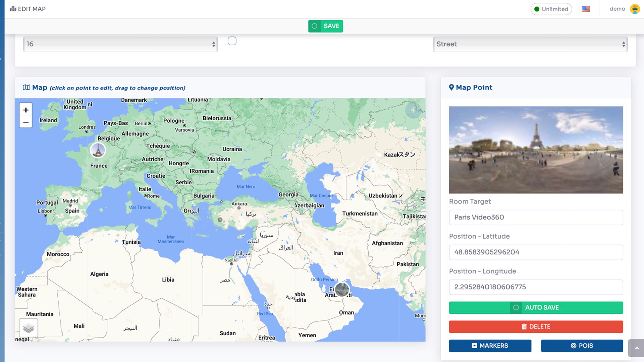This screenshot has height=362, width=644.
Task: Click the Paris panorama thumbnail image
Action: point(536,150)
